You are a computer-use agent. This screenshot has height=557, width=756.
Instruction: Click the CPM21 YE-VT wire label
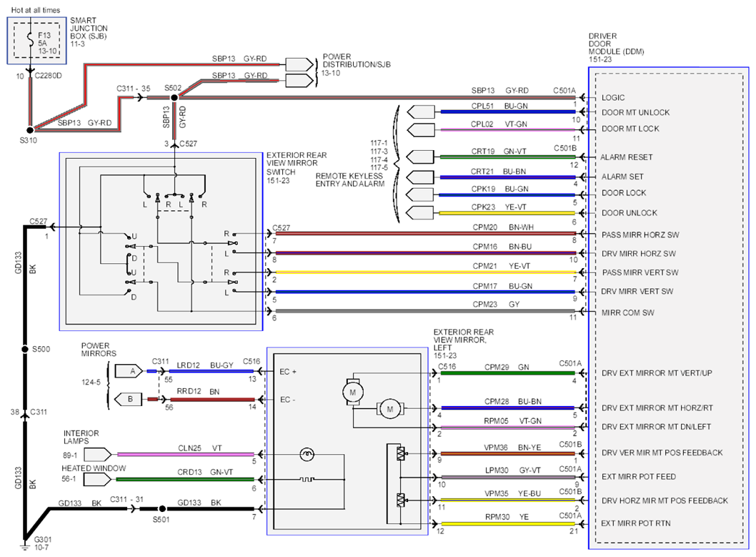click(x=502, y=266)
